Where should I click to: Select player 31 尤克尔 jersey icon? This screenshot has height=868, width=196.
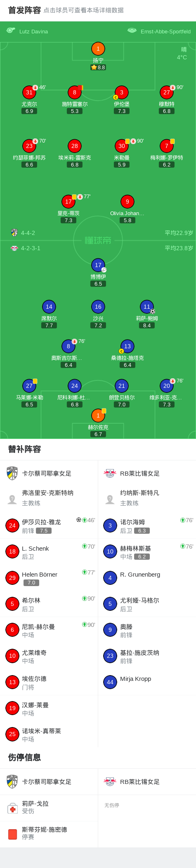[29, 92]
